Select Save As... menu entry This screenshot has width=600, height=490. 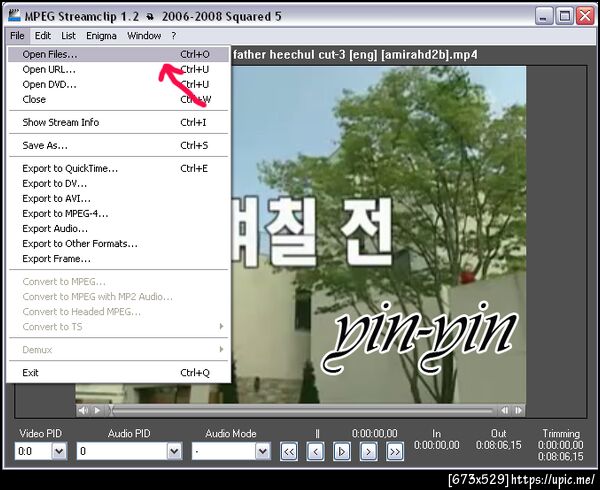coord(118,145)
